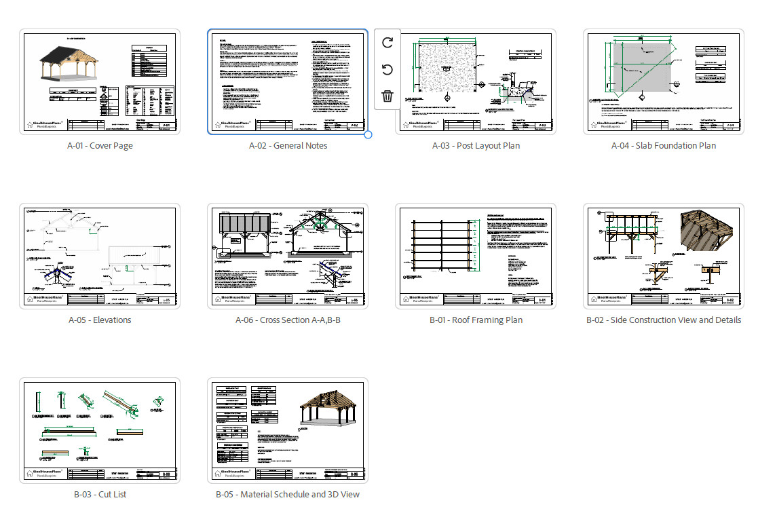
Task: Select the B-01 Roof Framing Plan thumbnail
Action: [x=476, y=256]
